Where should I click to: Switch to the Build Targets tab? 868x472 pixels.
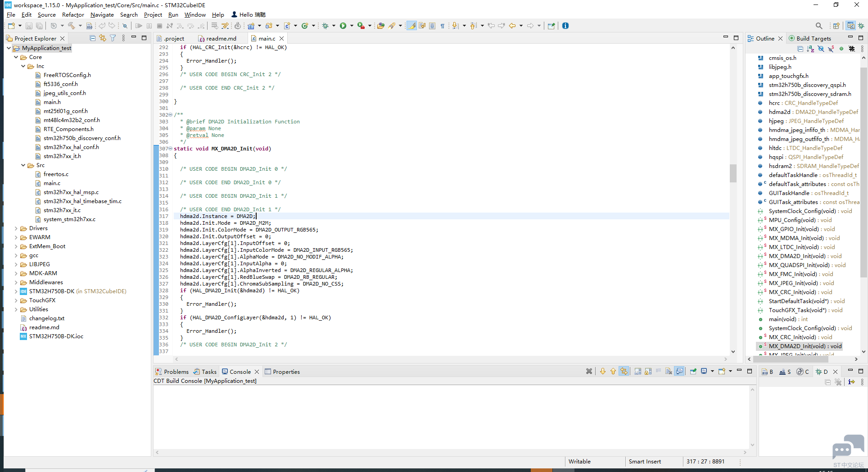[809, 38]
